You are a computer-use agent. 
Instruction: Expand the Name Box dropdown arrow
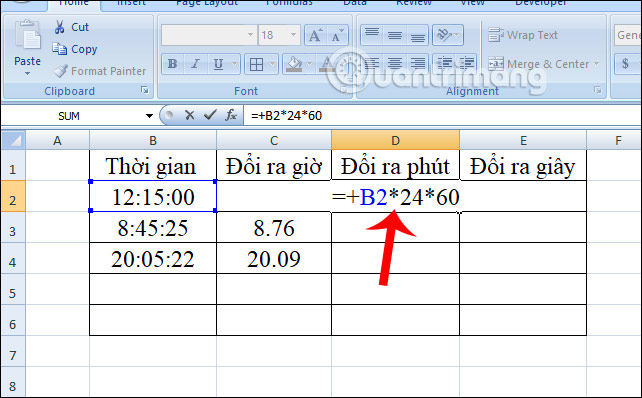pyautogui.click(x=149, y=116)
